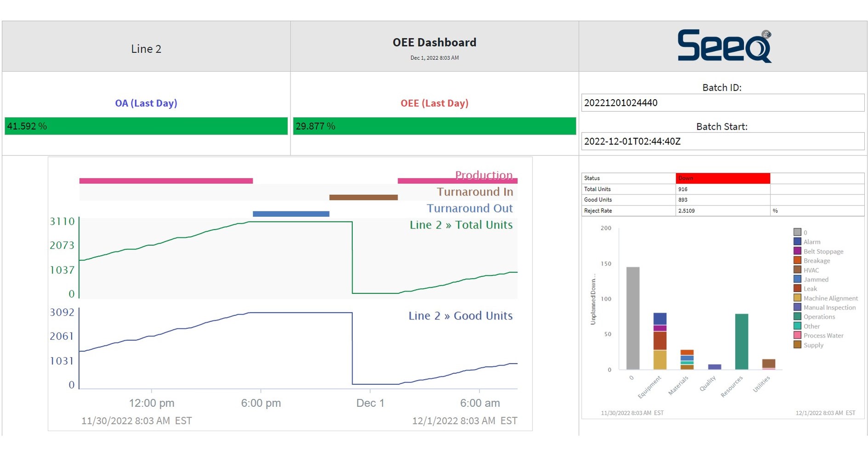Click the Alarm legend color swatch

point(797,242)
